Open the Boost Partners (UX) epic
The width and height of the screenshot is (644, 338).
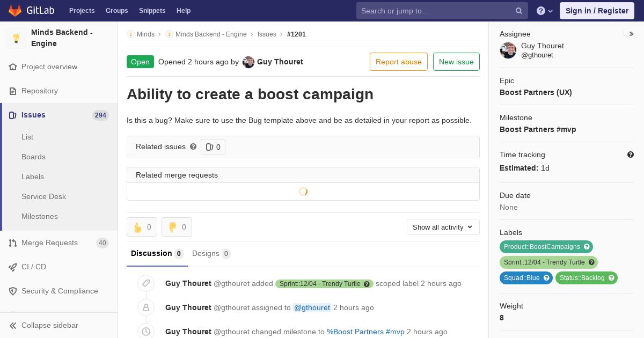[536, 92]
